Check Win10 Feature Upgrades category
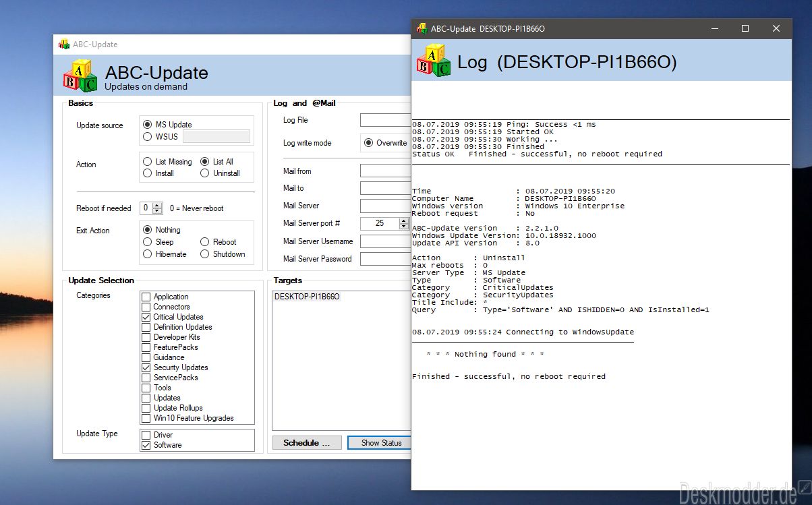Image resolution: width=812 pixels, height=505 pixels. coord(146,418)
